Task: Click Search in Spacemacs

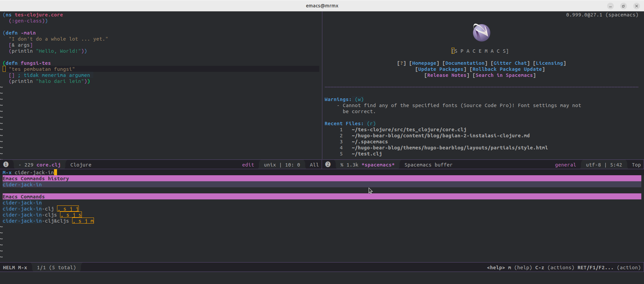Action: (x=504, y=75)
